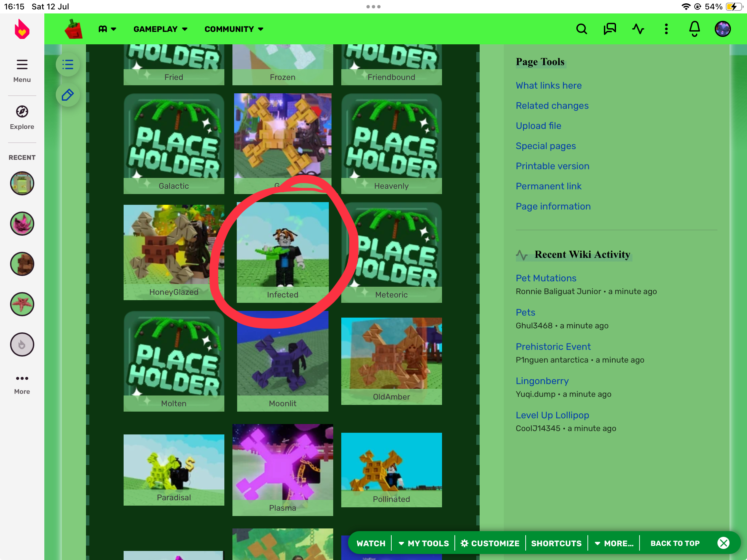Open the Printable version link
Image resolution: width=747 pixels, height=560 pixels.
[x=552, y=166]
